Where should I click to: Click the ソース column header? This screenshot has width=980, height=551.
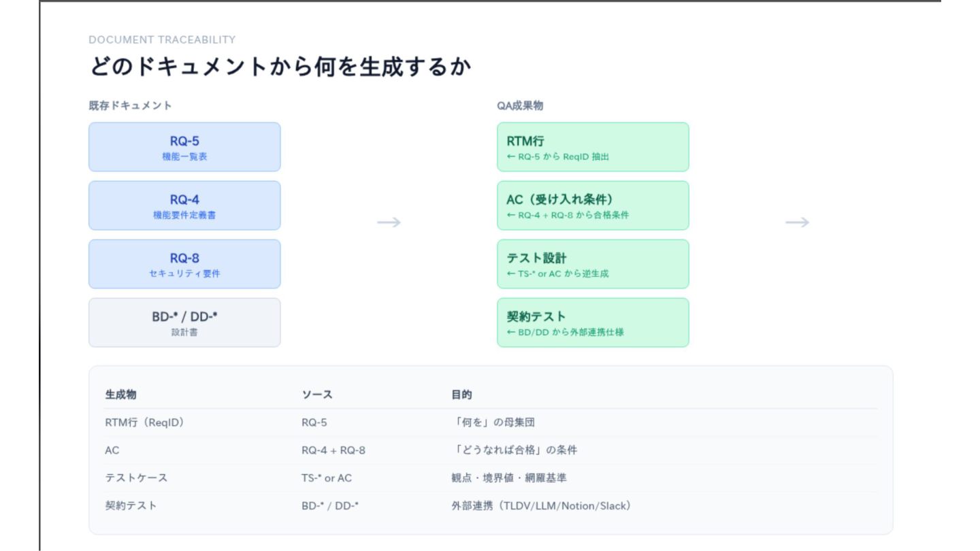(316, 395)
